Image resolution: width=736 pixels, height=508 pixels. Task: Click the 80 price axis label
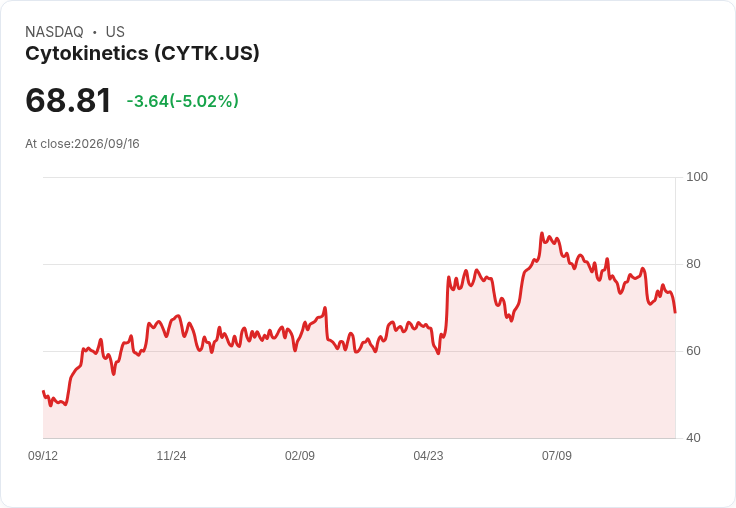(x=693, y=264)
